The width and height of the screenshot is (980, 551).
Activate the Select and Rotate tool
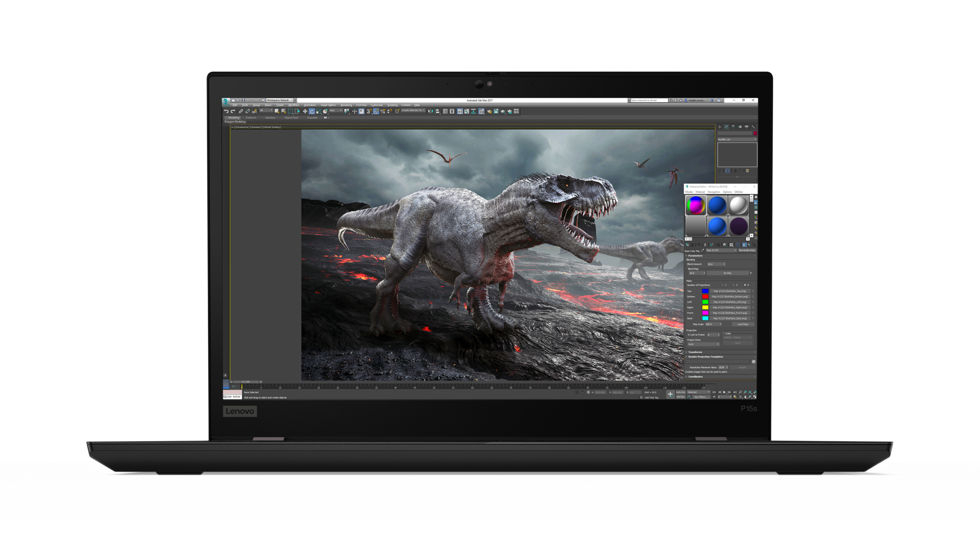(312, 112)
